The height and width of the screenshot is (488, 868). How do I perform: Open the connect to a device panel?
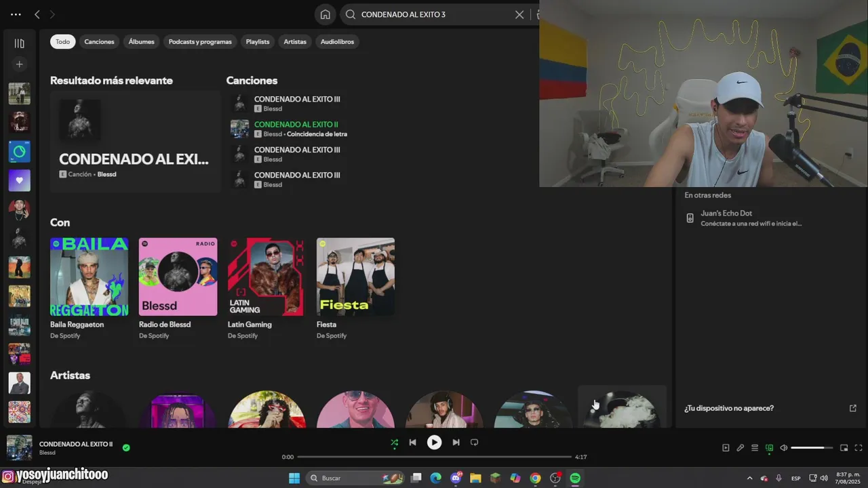point(770,448)
